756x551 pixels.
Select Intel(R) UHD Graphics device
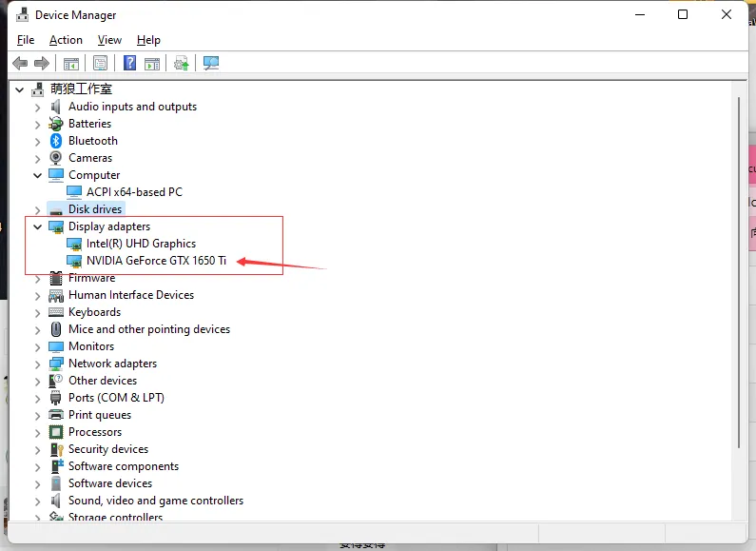coord(142,244)
